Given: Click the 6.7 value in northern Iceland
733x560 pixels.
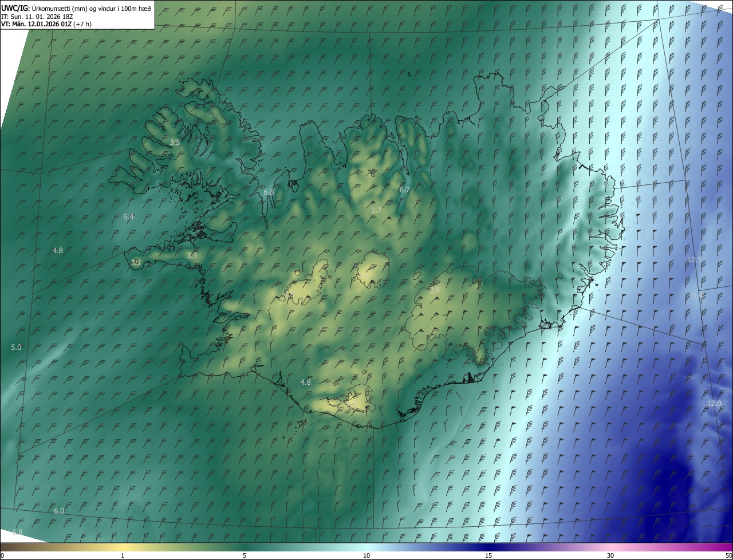Looking at the screenshot, I should coord(405,190).
